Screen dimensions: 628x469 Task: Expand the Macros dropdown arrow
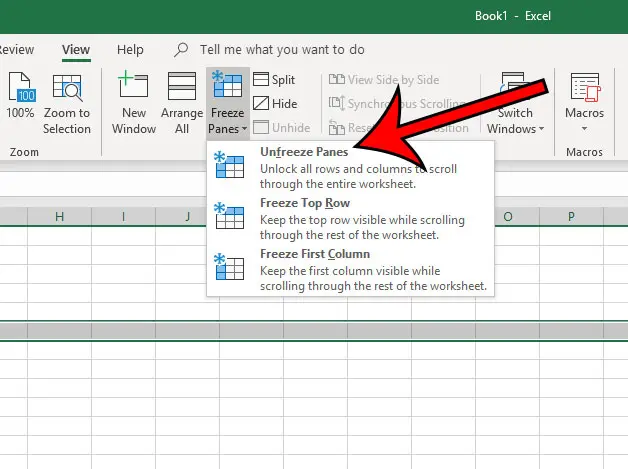(x=584, y=128)
